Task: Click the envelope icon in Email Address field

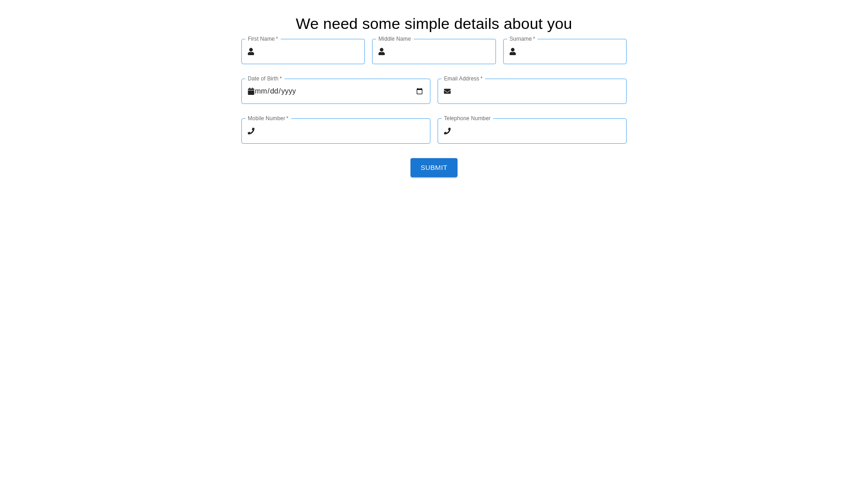Action: click(447, 91)
